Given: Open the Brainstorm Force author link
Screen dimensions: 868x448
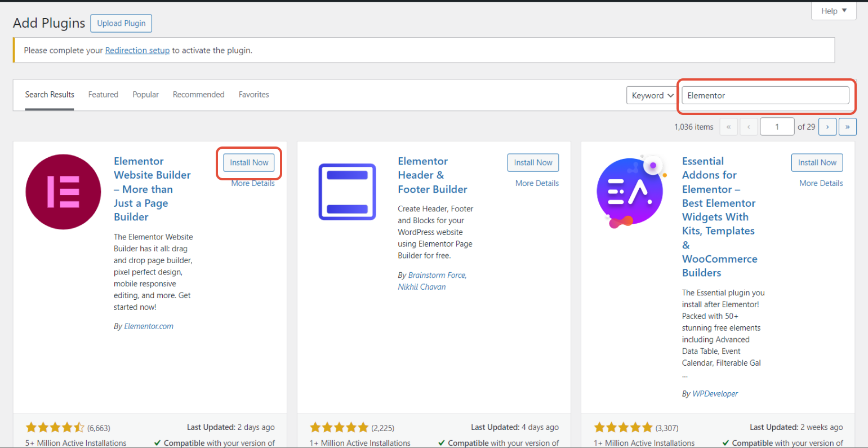Looking at the screenshot, I should [437, 275].
